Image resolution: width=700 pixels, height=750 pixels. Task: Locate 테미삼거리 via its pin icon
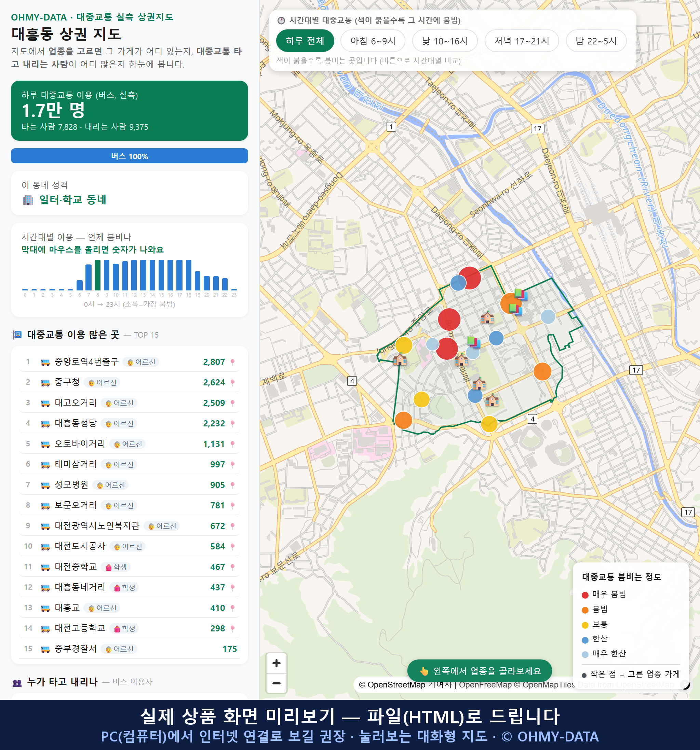[232, 464]
